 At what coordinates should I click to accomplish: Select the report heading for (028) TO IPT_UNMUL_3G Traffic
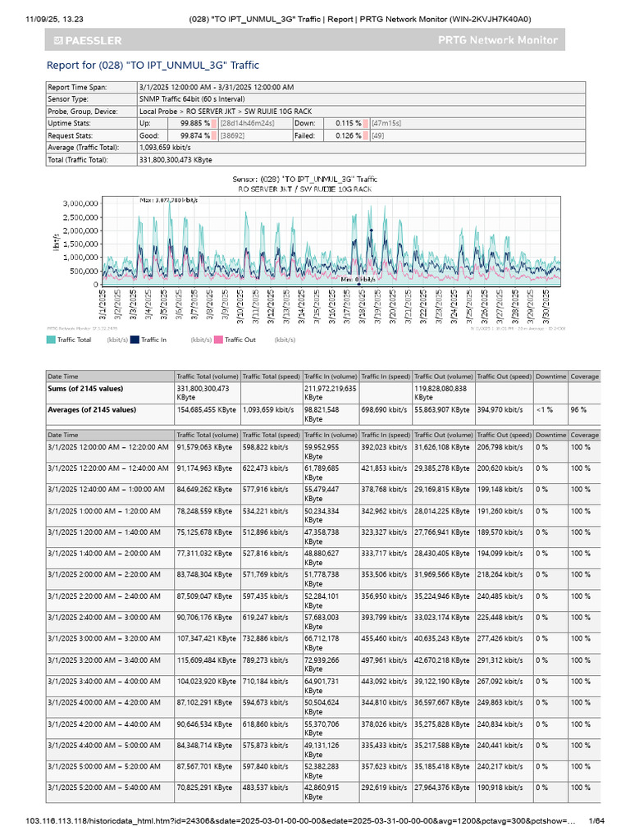pyautogui.click(x=153, y=66)
